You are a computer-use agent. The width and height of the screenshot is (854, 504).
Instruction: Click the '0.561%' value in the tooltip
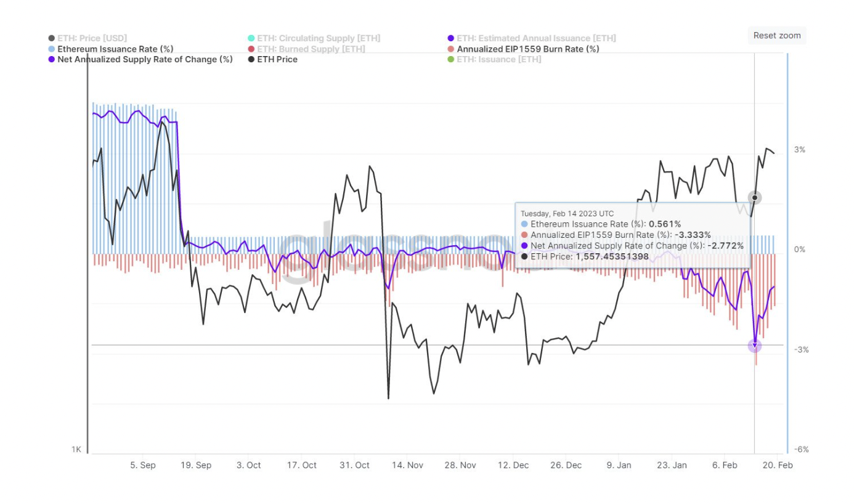click(x=665, y=224)
